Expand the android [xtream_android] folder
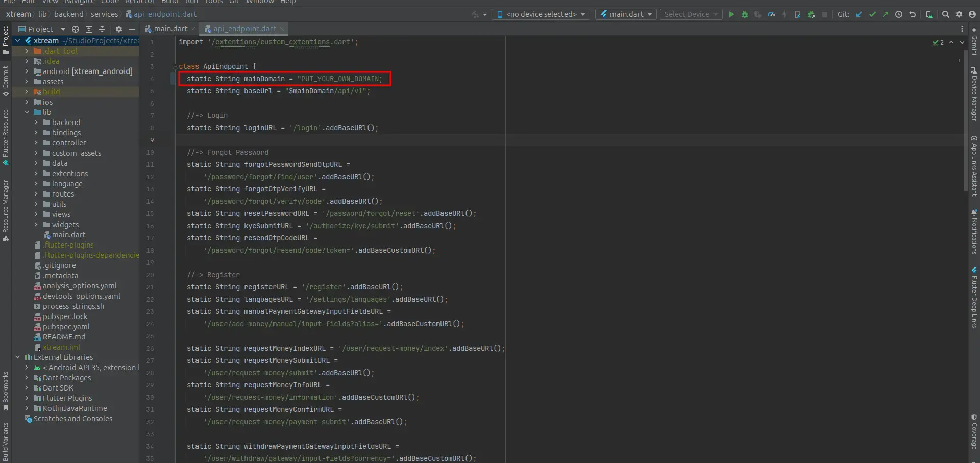980x463 pixels. click(x=27, y=71)
